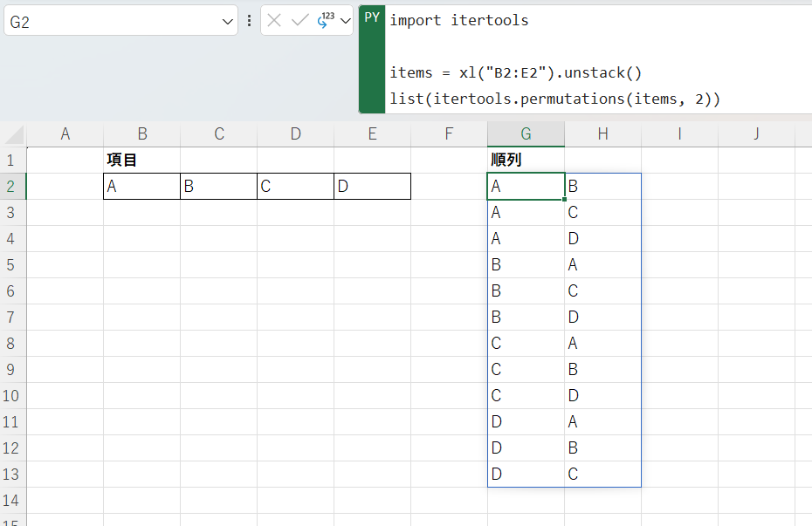Select row 8 header
The height and width of the screenshot is (526, 812).
[13, 344]
